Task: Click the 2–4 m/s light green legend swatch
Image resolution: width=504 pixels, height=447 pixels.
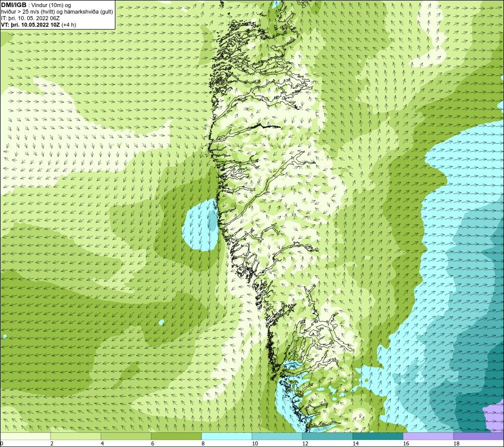Action: 76,436
